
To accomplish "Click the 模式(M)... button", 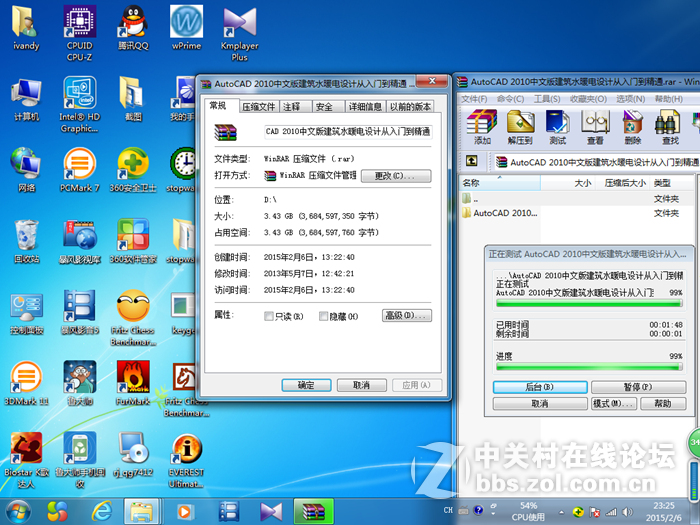I will point(614,404).
